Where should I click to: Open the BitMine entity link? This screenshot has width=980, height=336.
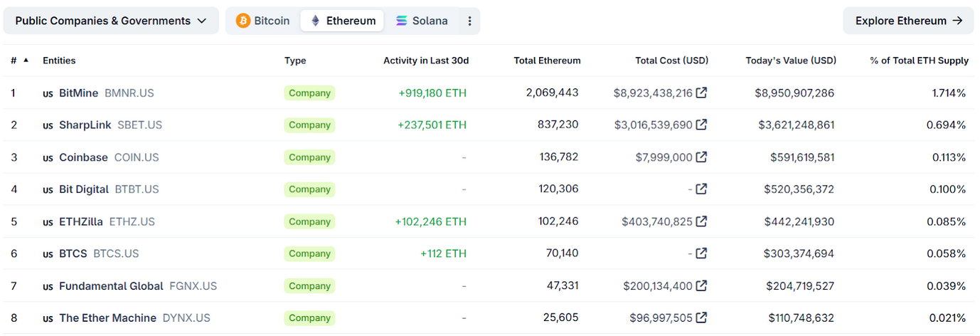(x=78, y=93)
